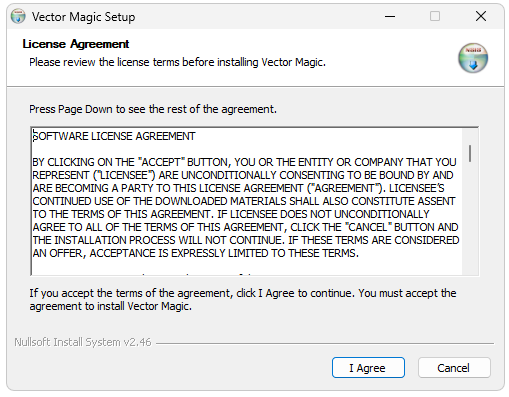
Task: Minimize the Vector Magic Setup window
Action: [x=390, y=16]
